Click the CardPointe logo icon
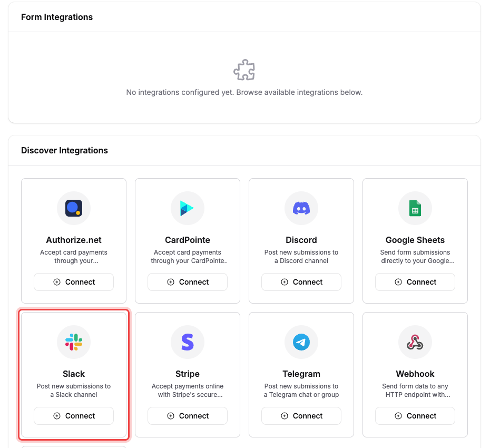Screen dimensions: 490x448 [x=187, y=208]
